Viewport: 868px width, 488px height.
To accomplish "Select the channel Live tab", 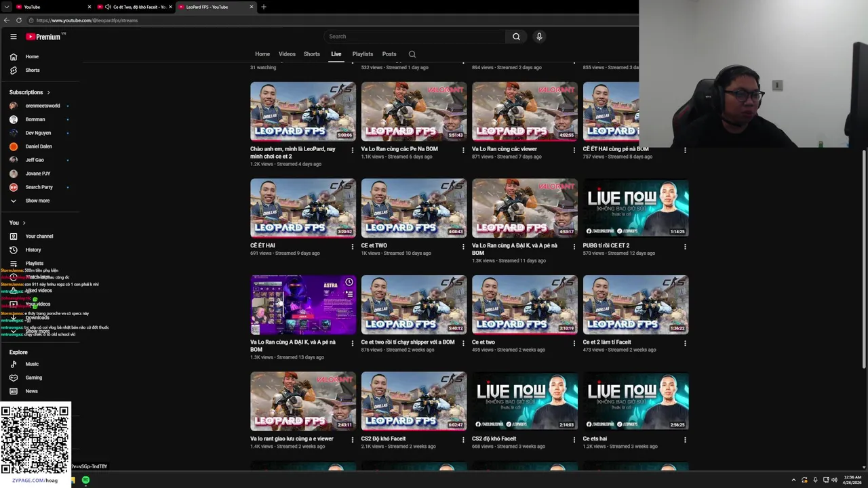I will pyautogui.click(x=336, y=54).
